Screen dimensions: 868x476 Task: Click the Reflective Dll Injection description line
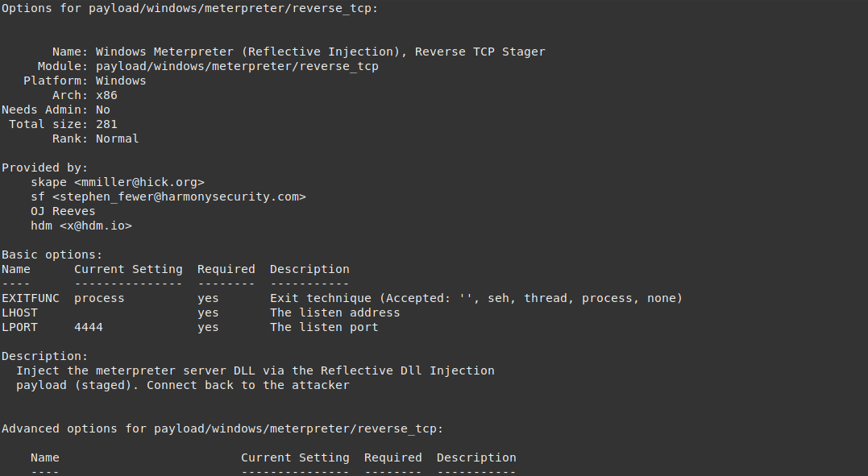click(x=255, y=370)
